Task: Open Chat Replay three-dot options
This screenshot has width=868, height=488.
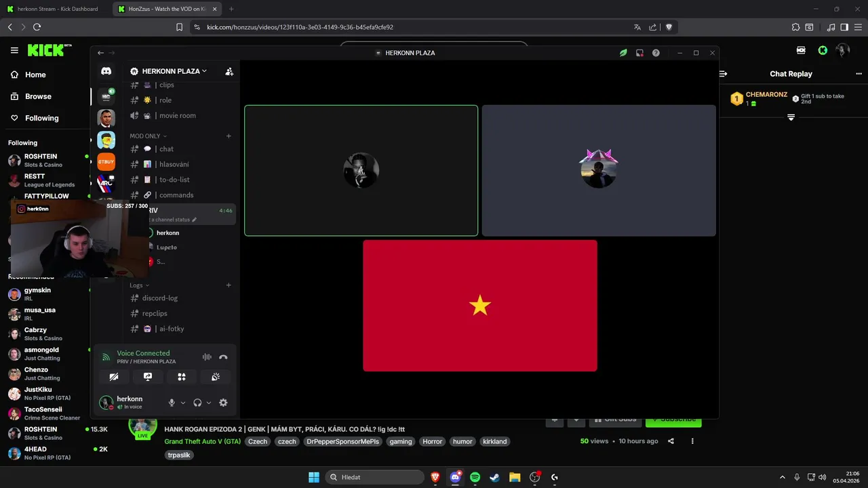Action: tap(859, 74)
